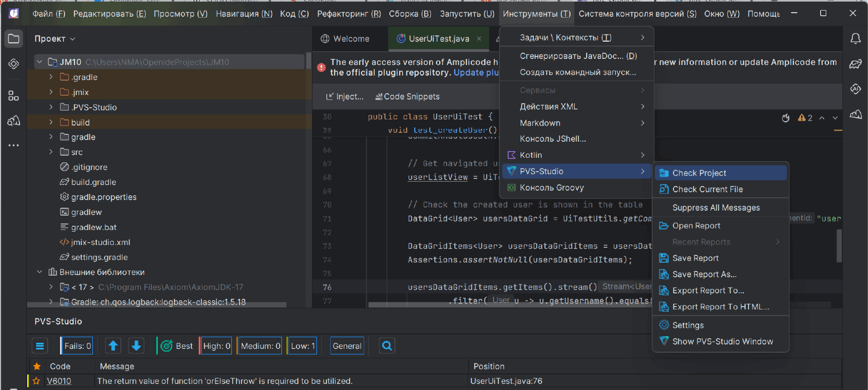
Task: Toggle the Low severity filter
Action: click(x=303, y=346)
